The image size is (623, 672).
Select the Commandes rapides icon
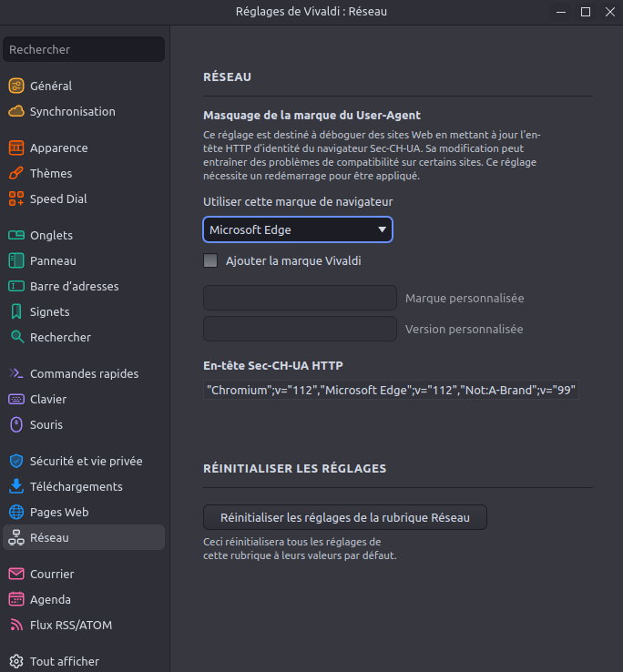(x=16, y=373)
